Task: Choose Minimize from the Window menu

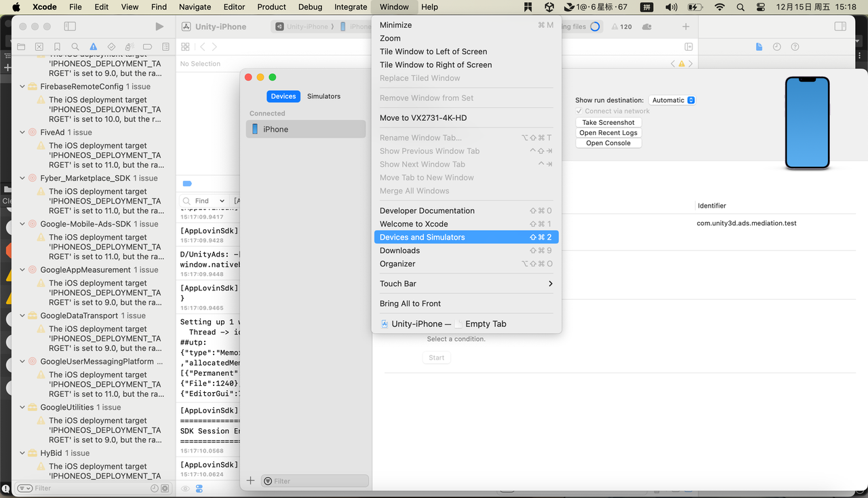Action: tap(467, 25)
